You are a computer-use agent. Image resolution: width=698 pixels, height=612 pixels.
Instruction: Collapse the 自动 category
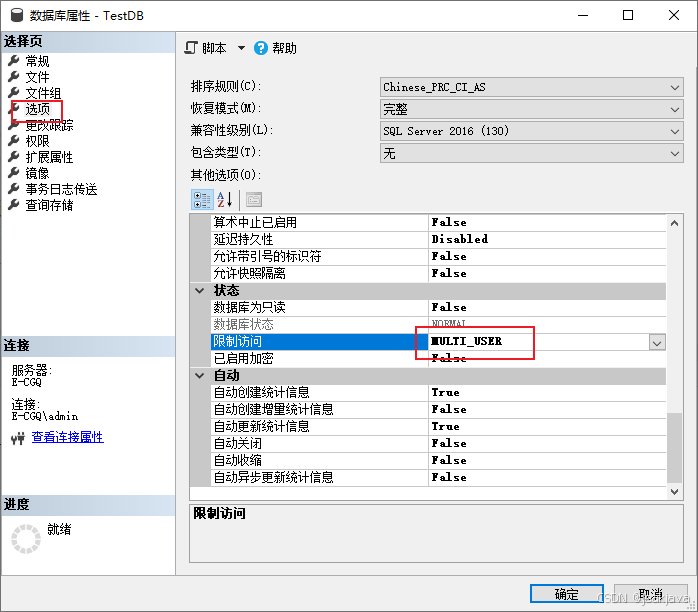click(x=200, y=376)
